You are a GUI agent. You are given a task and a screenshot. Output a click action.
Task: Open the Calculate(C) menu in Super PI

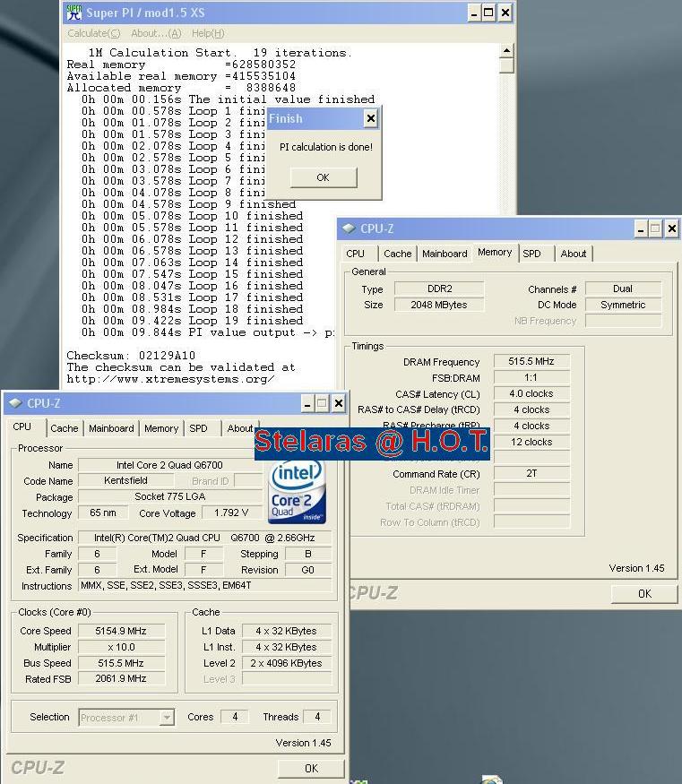(94, 33)
